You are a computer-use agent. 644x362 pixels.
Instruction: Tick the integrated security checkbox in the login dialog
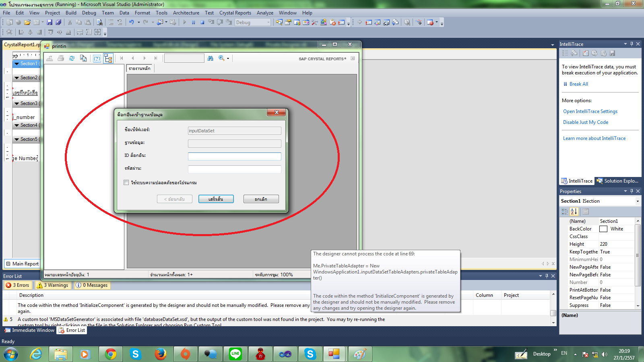pyautogui.click(x=126, y=183)
